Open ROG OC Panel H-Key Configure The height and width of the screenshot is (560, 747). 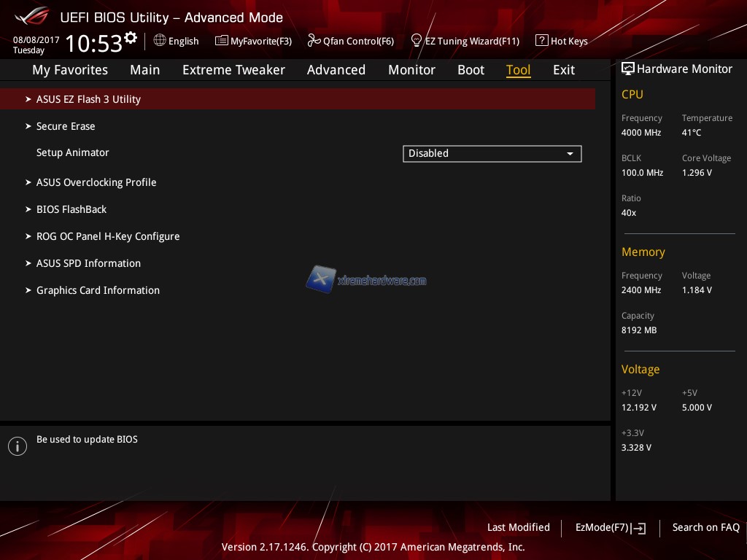click(x=108, y=236)
